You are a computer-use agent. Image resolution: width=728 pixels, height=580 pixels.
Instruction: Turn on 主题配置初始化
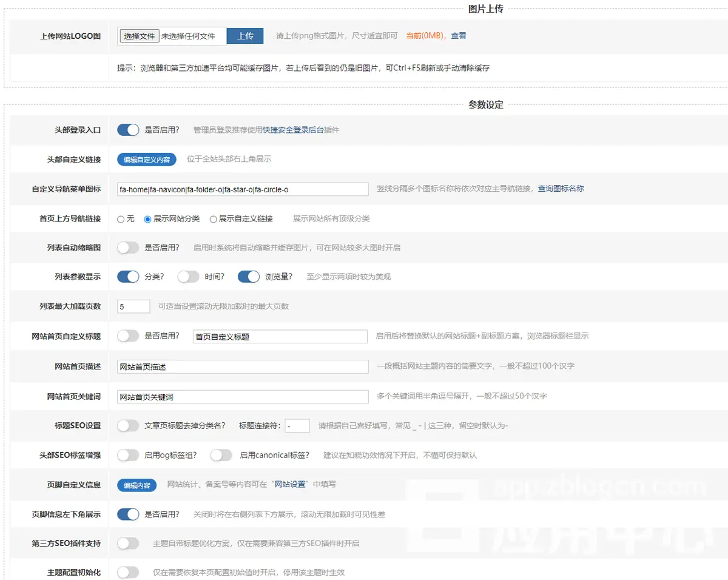click(x=129, y=572)
